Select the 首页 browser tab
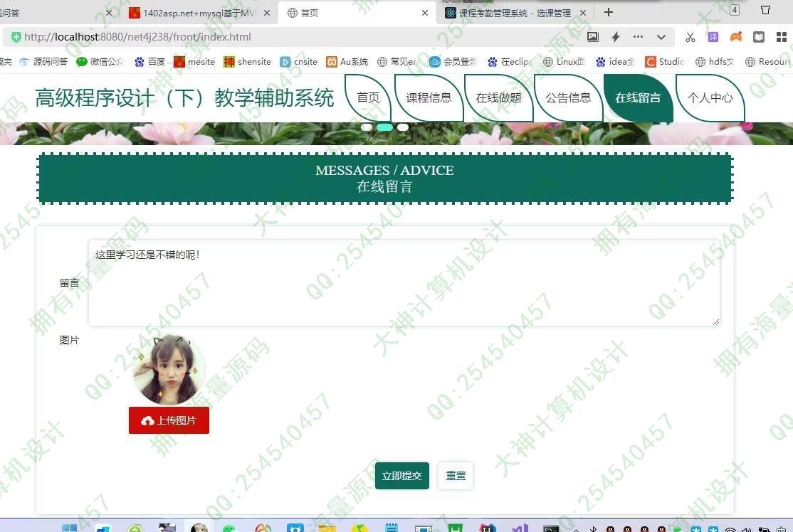The height and width of the screenshot is (532, 793). pos(357,13)
